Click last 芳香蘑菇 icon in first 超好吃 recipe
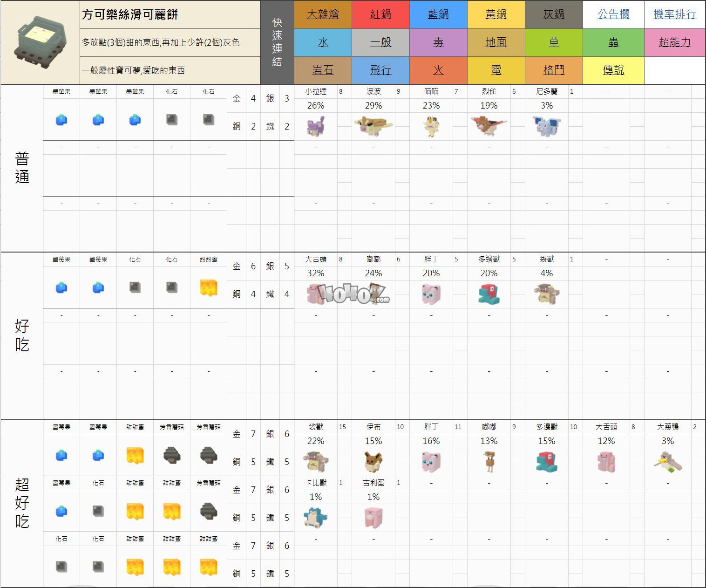This screenshot has height=588, width=706. pos(209,455)
